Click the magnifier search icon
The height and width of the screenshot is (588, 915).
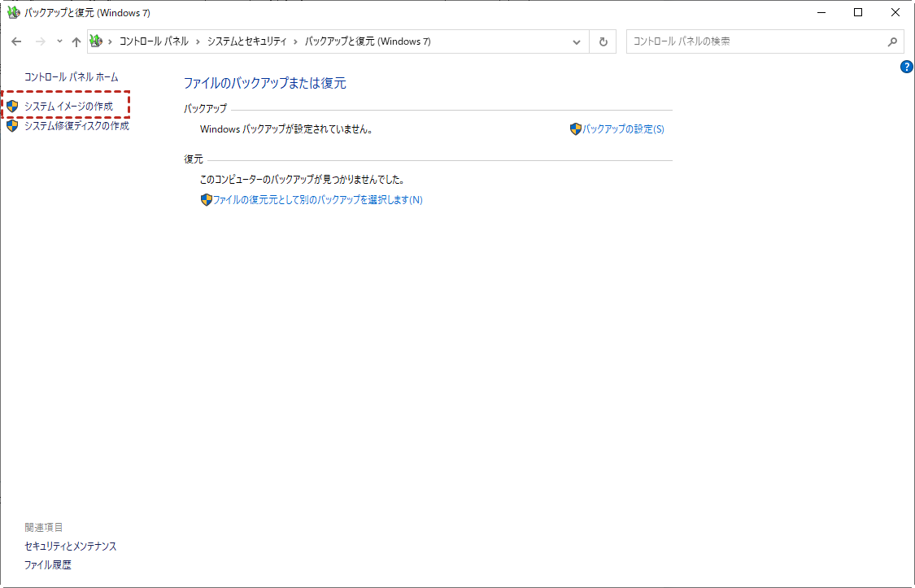(892, 41)
